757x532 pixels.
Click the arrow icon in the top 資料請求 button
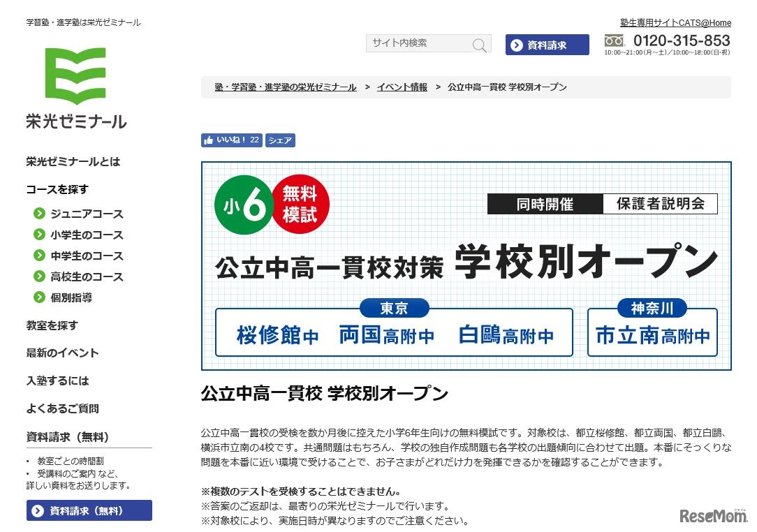(516, 45)
